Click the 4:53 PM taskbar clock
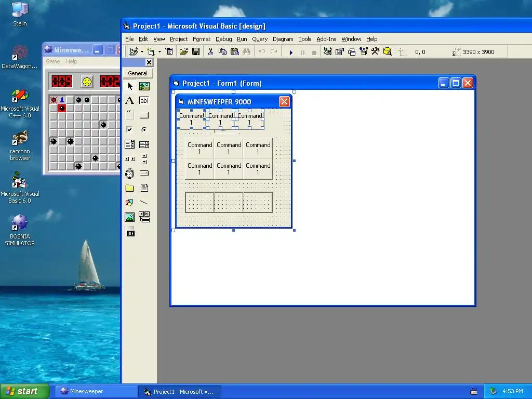The image size is (532, 399). pos(513,391)
